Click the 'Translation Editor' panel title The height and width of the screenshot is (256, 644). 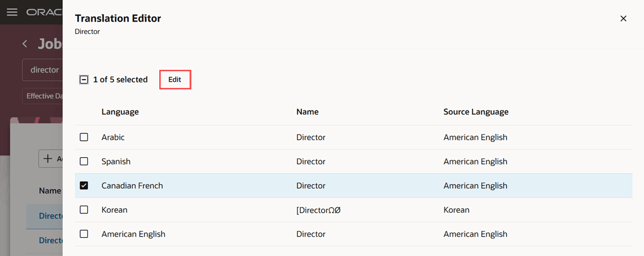118,19
